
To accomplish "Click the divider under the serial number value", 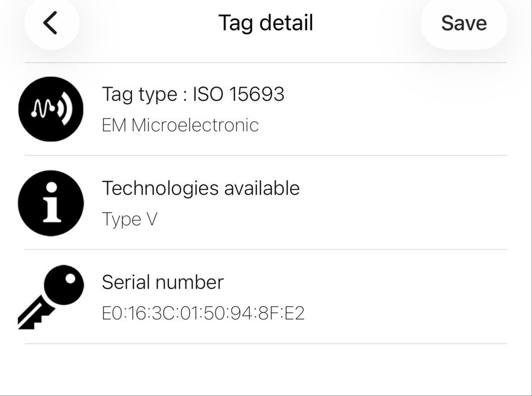I will point(266,343).
